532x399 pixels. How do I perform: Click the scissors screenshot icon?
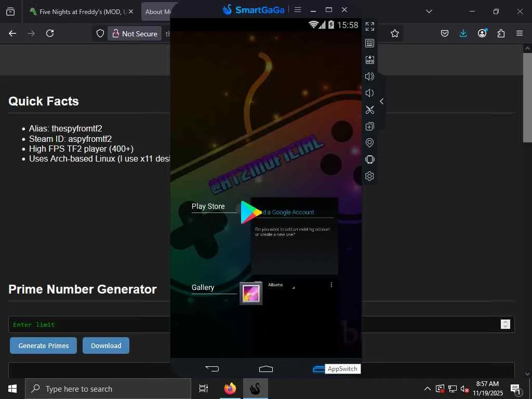coord(369,110)
